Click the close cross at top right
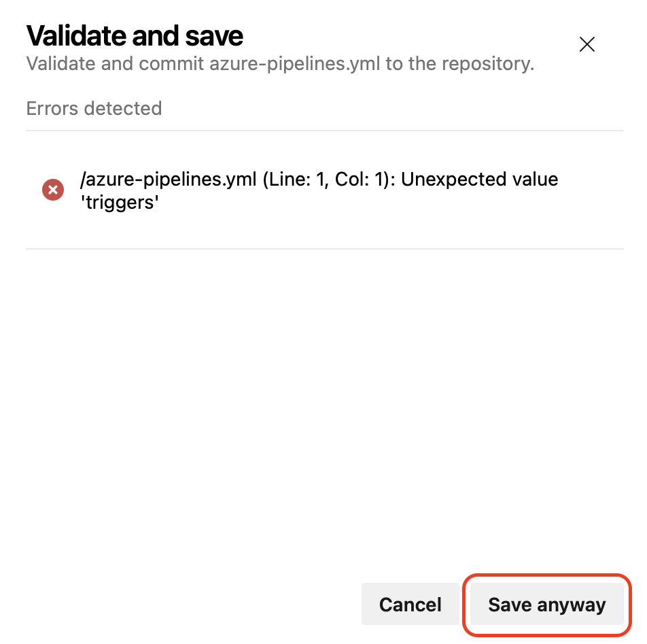 click(587, 44)
